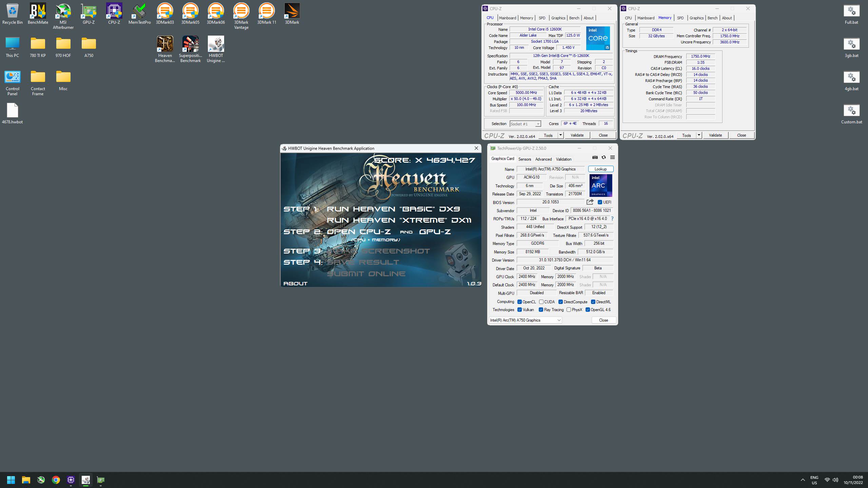The image size is (868, 488).
Task: Toggle the UEFI checkbox in GPU-Z
Action: pos(600,202)
